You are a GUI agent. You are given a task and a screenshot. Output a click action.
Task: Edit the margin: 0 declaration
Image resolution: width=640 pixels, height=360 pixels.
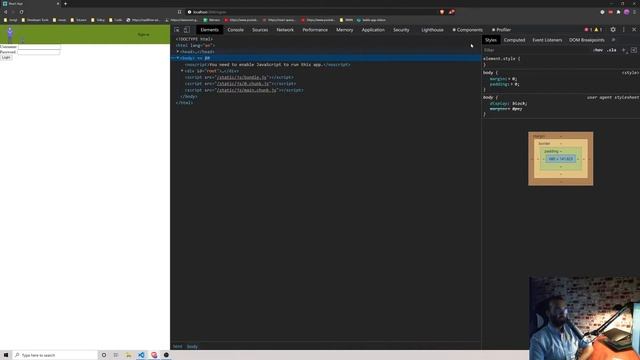coord(503,79)
